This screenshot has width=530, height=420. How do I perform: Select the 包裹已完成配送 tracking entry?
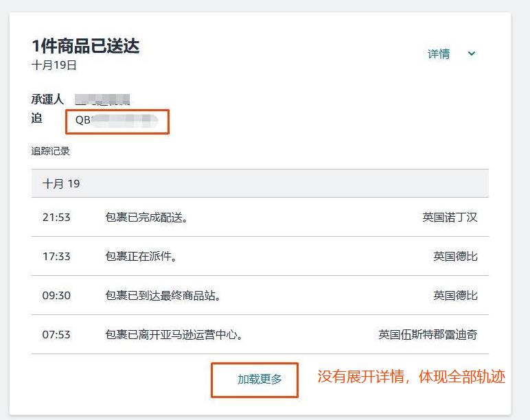click(146, 218)
